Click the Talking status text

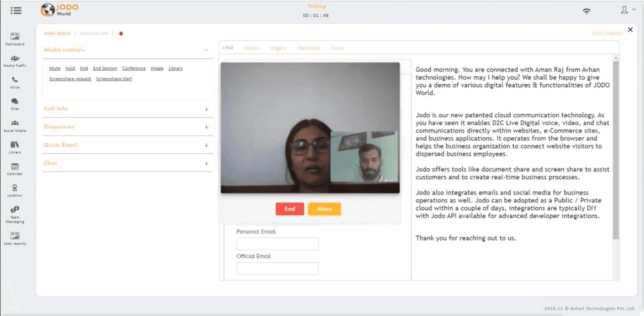point(316,6)
